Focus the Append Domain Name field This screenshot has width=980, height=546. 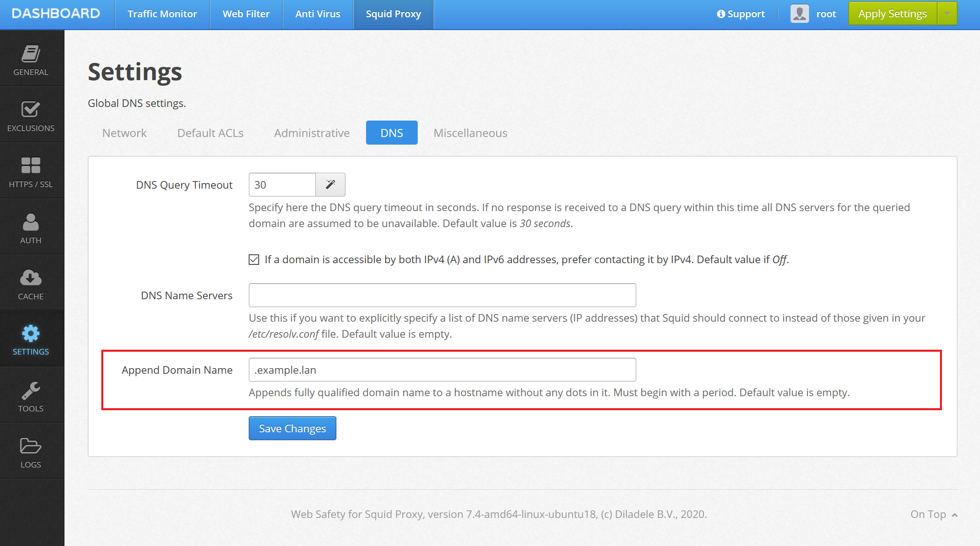click(442, 370)
